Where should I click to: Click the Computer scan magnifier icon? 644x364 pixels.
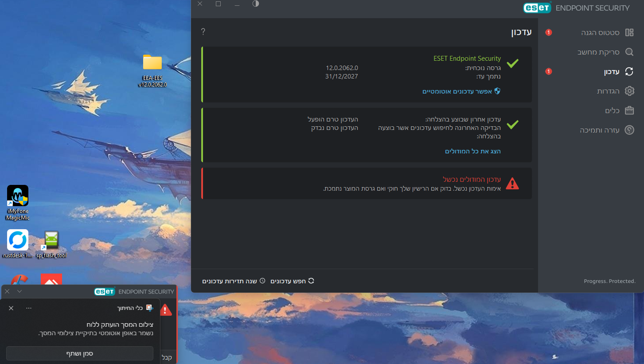pyautogui.click(x=629, y=52)
